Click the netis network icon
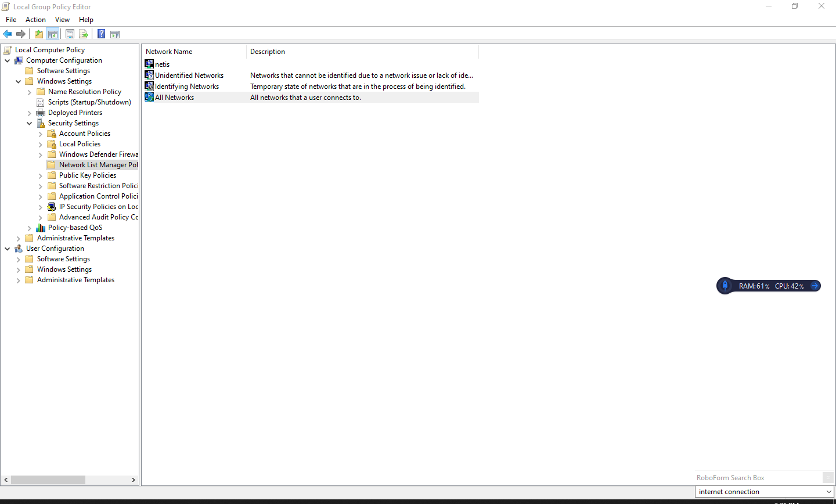The width and height of the screenshot is (836, 504). [149, 64]
